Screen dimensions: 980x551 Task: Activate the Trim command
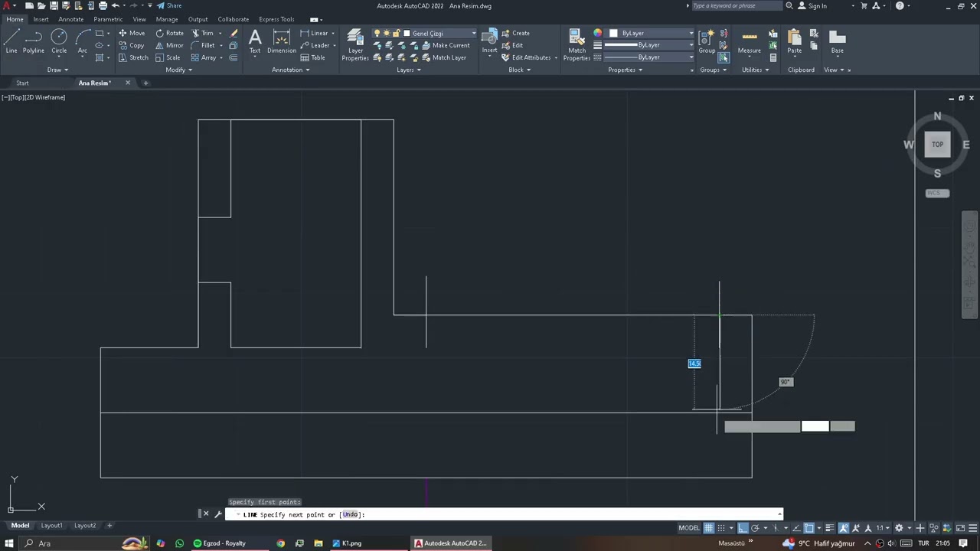pos(202,33)
